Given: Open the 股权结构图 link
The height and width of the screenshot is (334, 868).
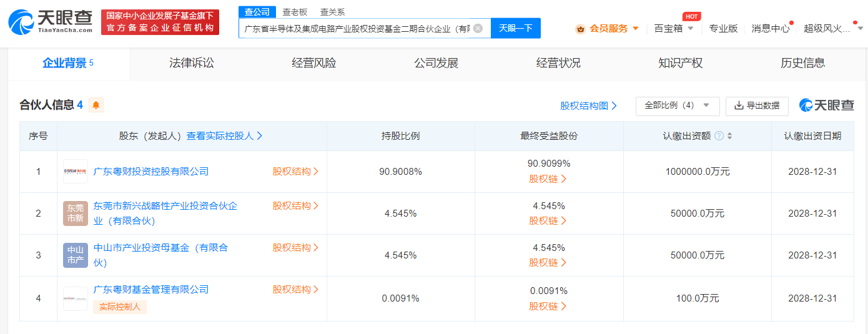Looking at the screenshot, I should [x=588, y=106].
